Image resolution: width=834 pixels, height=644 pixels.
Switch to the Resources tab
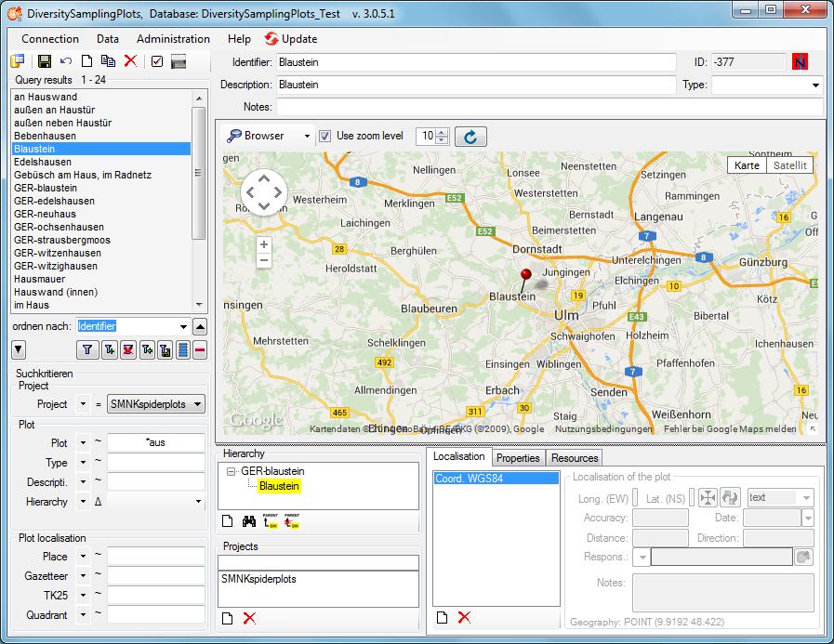coord(575,458)
